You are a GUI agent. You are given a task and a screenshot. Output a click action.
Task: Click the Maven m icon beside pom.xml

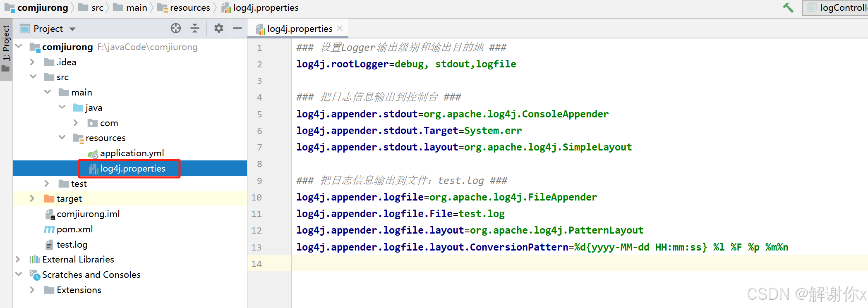(x=49, y=229)
